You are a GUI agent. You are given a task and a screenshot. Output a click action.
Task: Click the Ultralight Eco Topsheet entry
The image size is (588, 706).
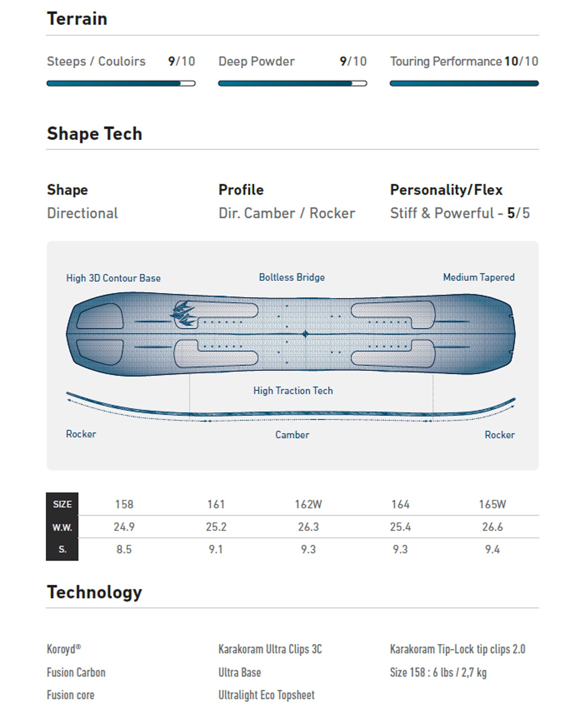(x=267, y=695)
